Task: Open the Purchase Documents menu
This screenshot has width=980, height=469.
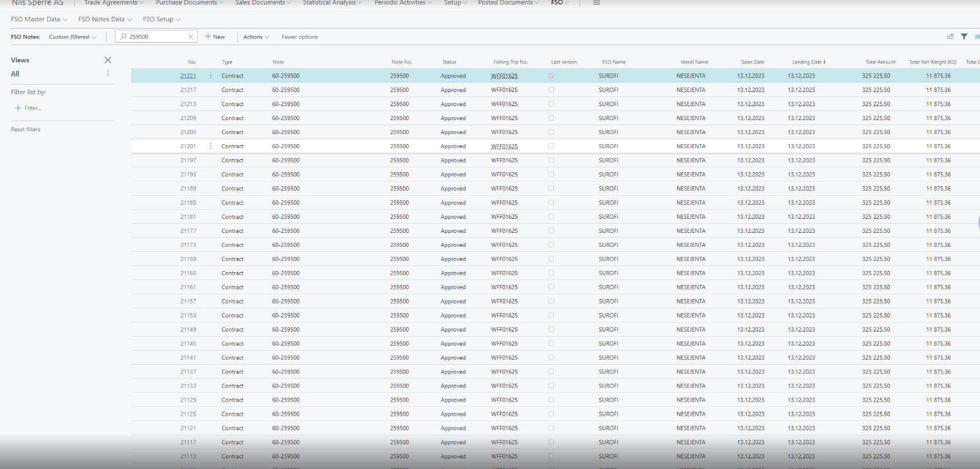Action: pos(189,3)
